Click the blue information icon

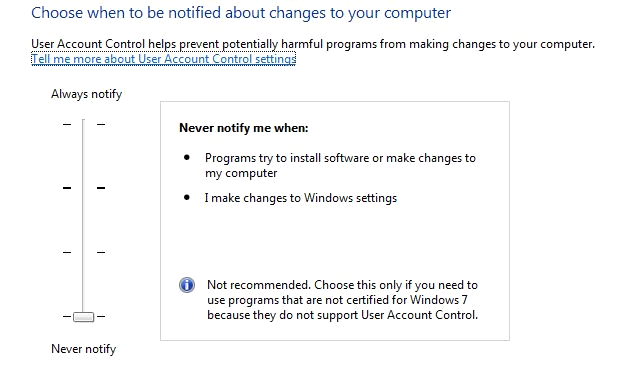tap(187, 285)
